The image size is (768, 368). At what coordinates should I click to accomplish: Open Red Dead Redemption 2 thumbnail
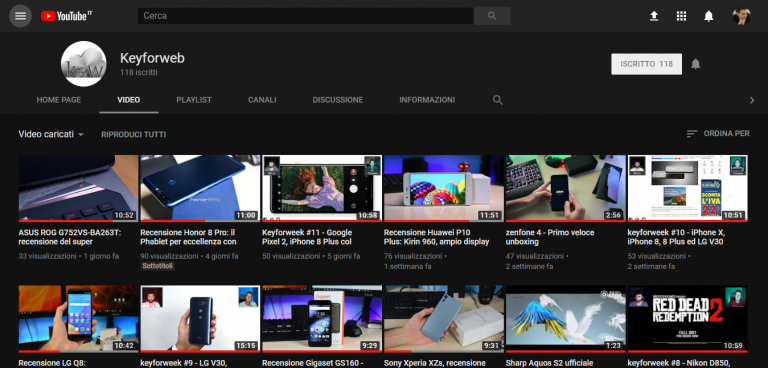687,319
